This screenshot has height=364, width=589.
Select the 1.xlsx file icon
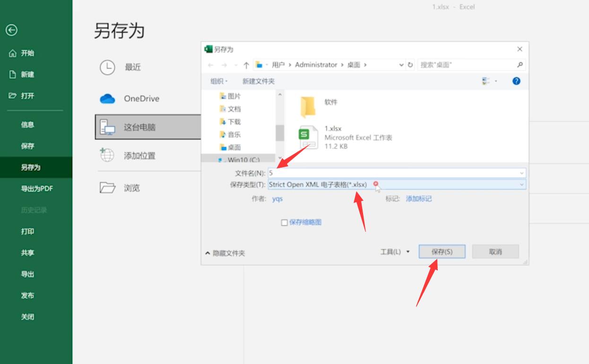[x=308, y=137]
